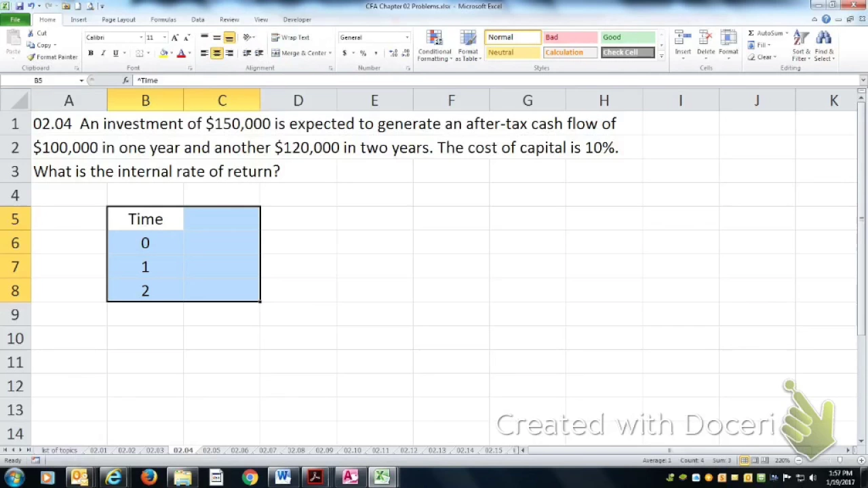Click the Fill color paint bucket icon

tap(163, 53)
